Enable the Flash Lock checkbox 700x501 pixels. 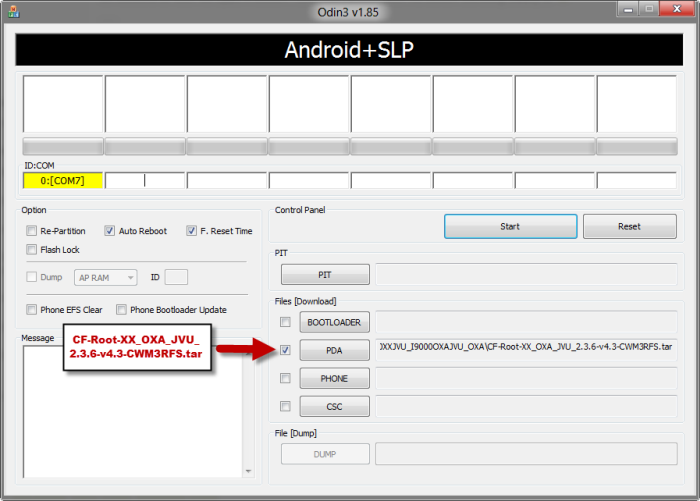point(31,250)
